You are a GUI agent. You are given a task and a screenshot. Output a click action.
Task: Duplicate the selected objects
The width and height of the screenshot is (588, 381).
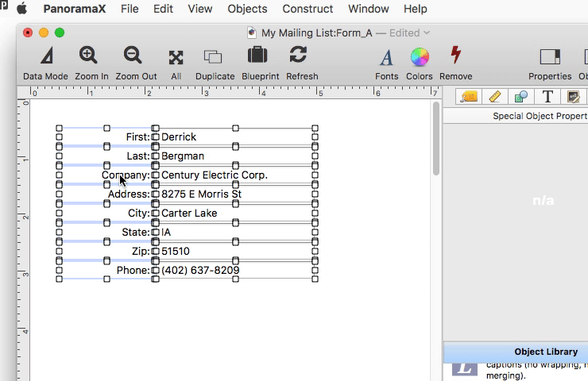215,64
